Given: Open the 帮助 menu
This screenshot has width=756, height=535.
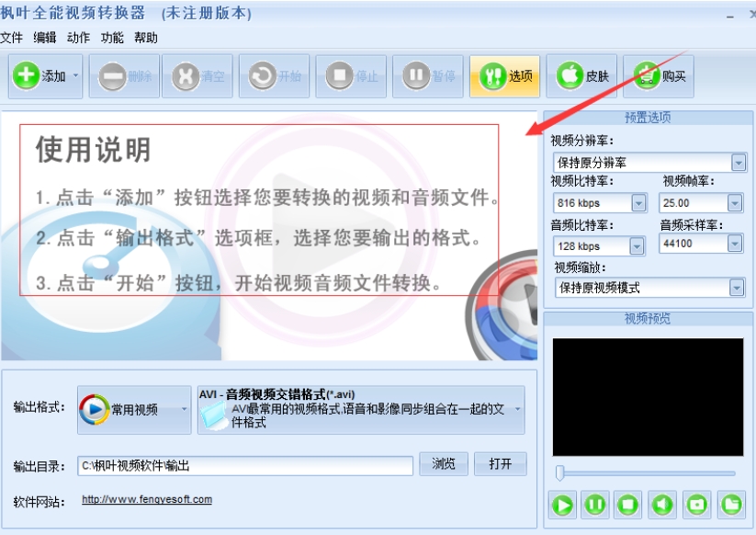Looking at the screenshot, I should 146,38.
